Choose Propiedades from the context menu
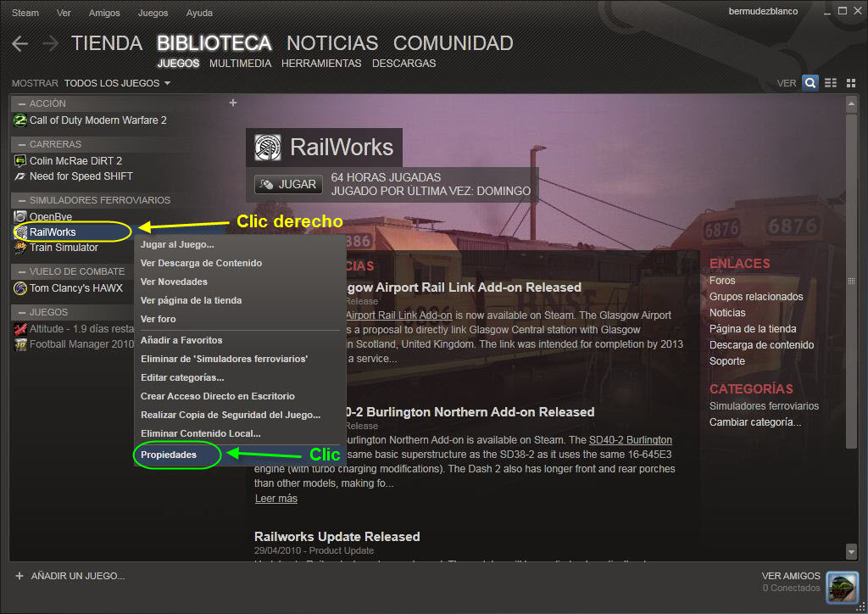The width and height of the screenshot is (868, 614). pos(169,455)
